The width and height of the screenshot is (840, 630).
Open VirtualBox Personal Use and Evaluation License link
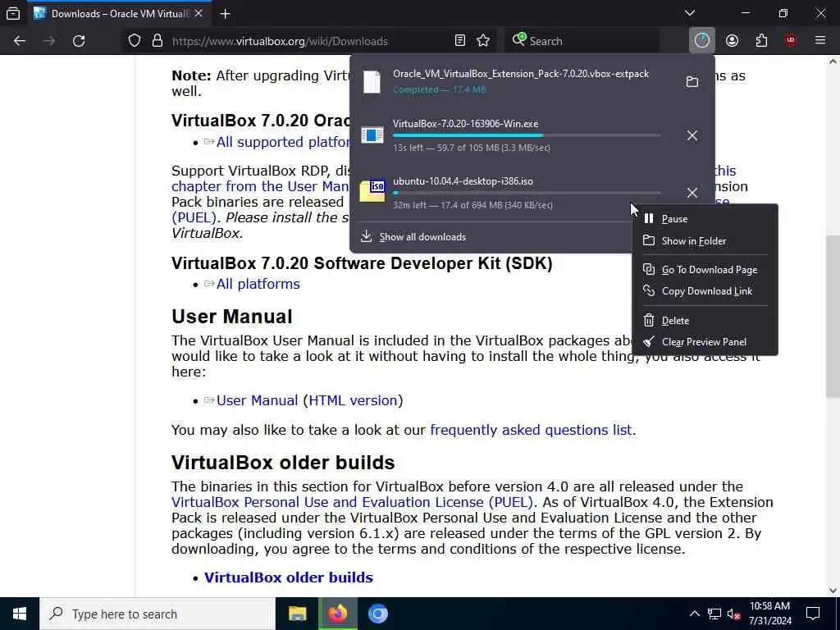(x=352, y=503)
